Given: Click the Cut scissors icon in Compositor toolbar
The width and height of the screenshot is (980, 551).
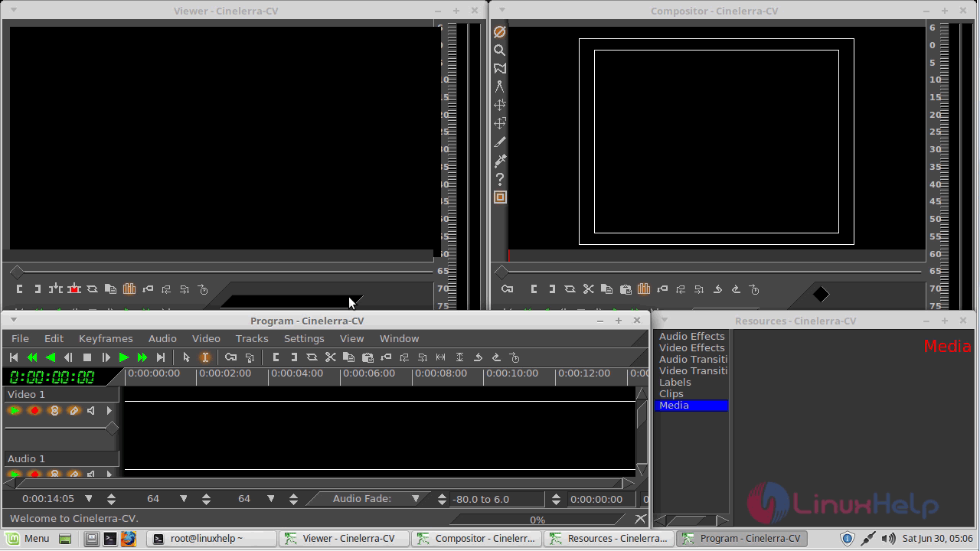Looking at the screenshot, I should click(588, 289).
